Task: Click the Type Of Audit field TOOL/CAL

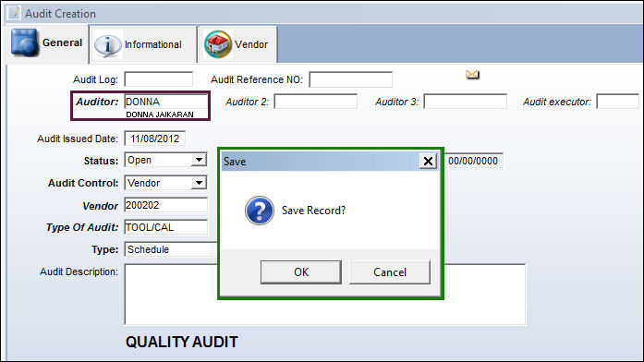Action: (x=166, y=227)
